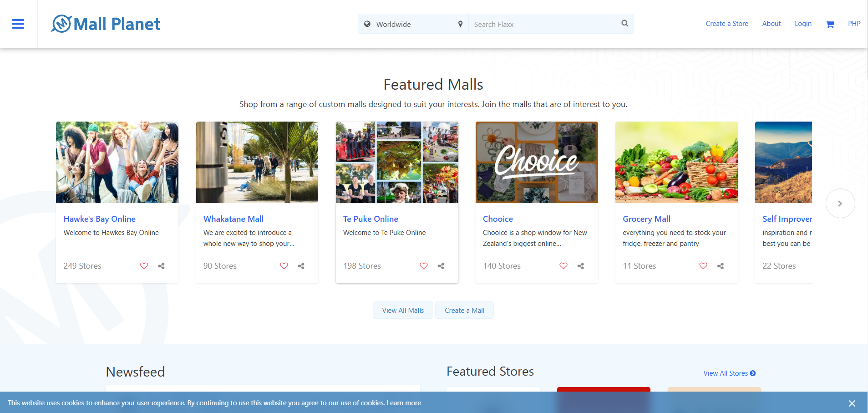Show next featured malls with arrow
The image size is (868, 413).
[x=840, y=204]
